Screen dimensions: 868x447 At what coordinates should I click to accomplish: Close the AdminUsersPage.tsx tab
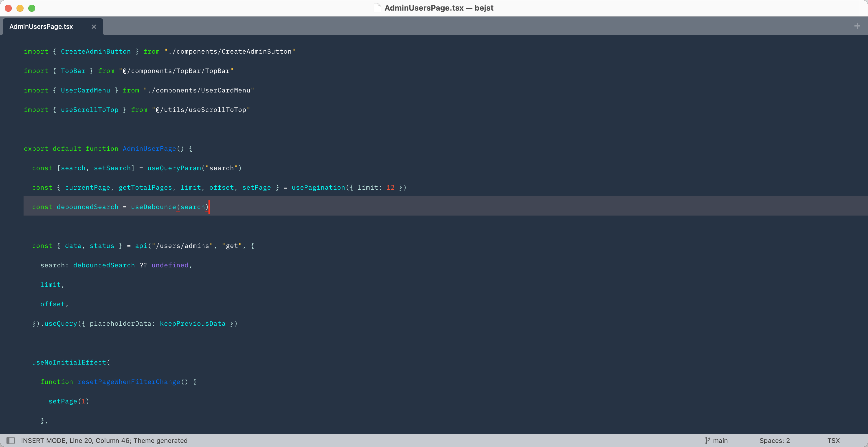coord(94,27)
